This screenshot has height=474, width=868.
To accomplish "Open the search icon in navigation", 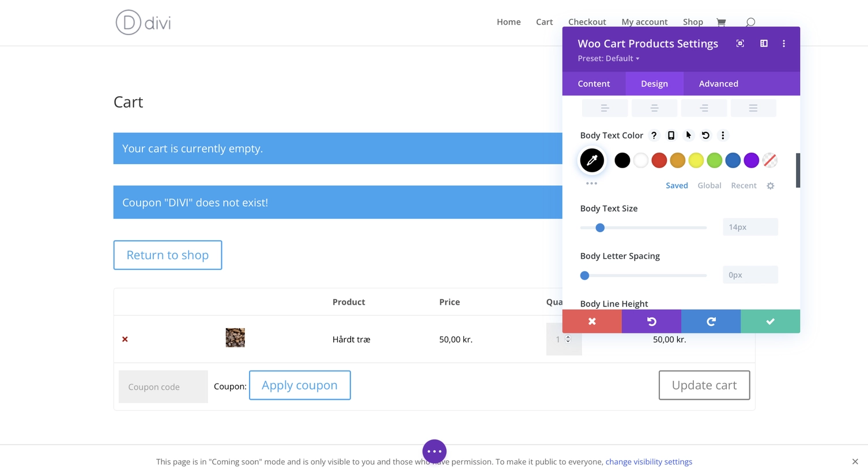I will click(750, 22).
